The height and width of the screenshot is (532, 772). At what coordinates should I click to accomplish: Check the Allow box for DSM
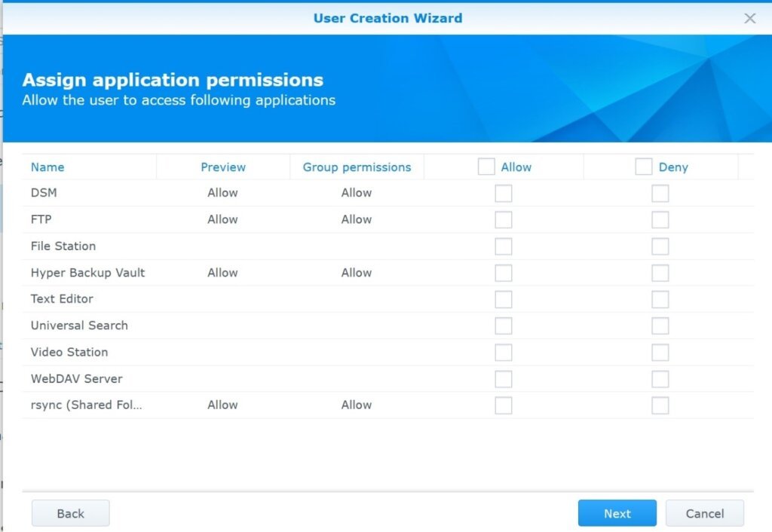tap(503, 194)
